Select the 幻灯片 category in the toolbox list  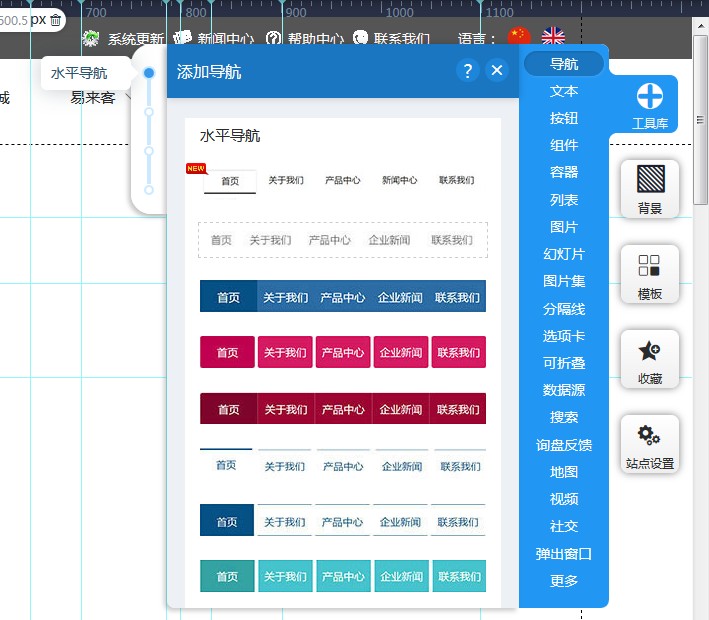point(564,254)
